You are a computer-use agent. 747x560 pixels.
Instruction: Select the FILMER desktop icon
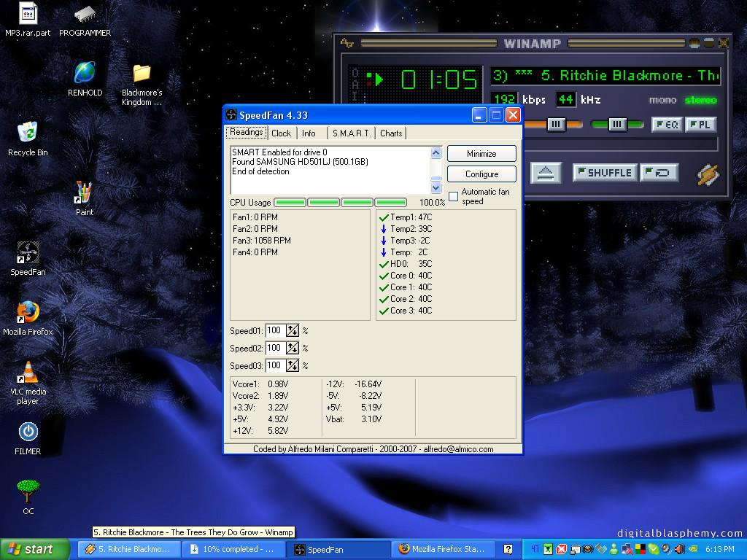pyautogui.click(x=28, y=438)
